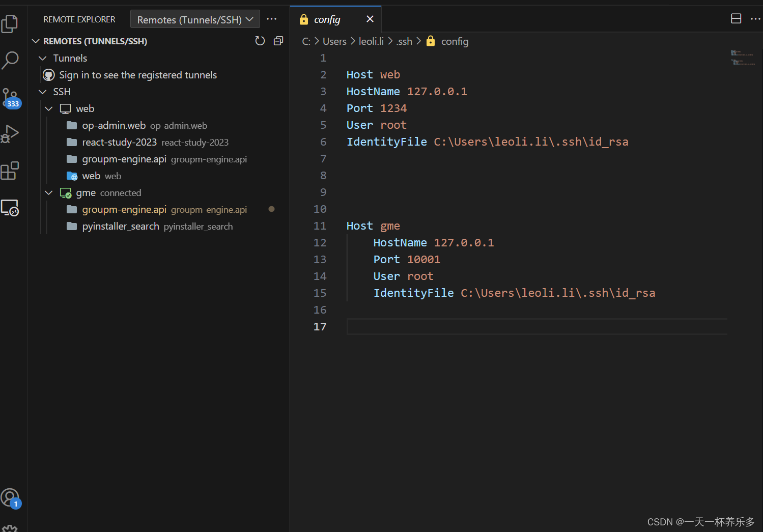Select the react-study-2023 folder under web
Image resolution: width=763 pixels, height=532 pixels.
pos(119,142)
